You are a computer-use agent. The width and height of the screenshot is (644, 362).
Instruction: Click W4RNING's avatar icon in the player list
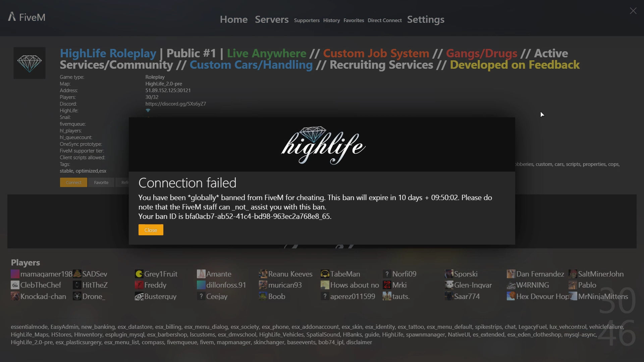coord(511,286)
